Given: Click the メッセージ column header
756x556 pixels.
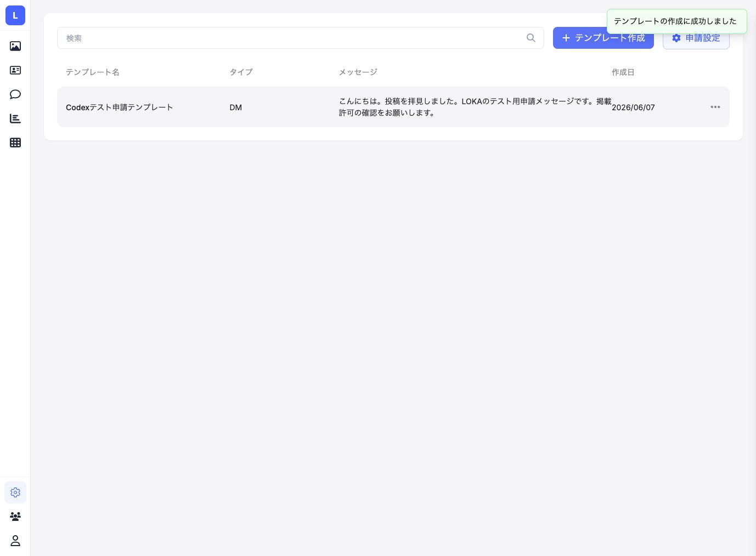Looking at the screenshot, I should (x=358, y=72).
